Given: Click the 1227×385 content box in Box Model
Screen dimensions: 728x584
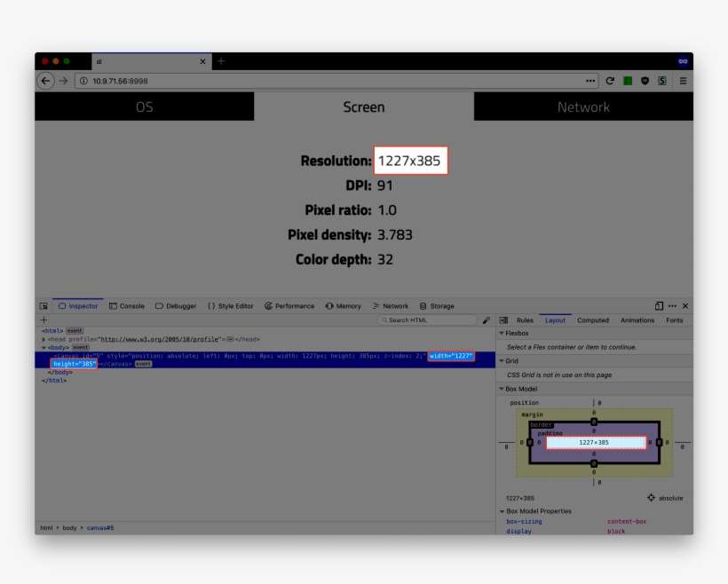Looking at the screenshot, I should [594, 442].
